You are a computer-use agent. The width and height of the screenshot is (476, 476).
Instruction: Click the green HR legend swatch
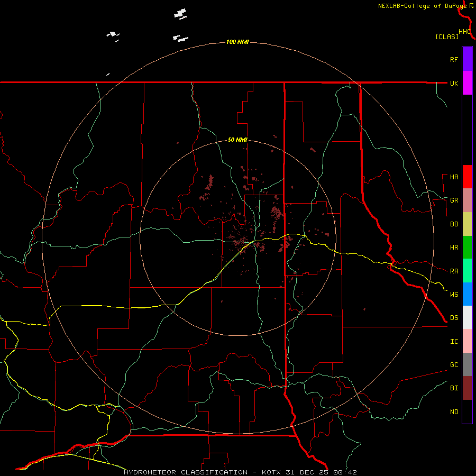467,248
